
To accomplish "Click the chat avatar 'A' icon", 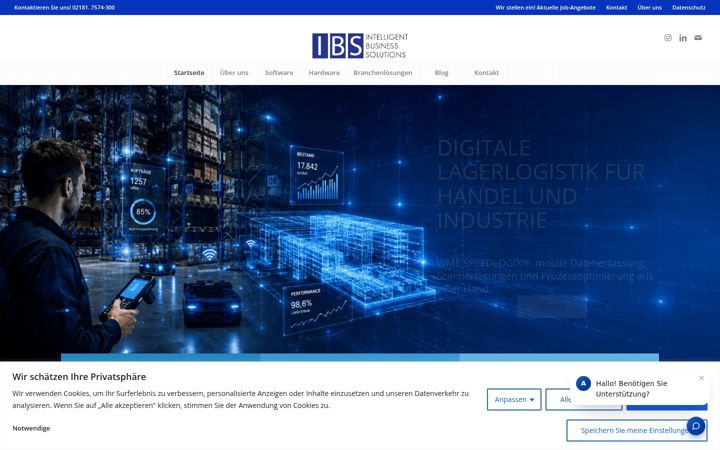I will click(x=583, y=383).
